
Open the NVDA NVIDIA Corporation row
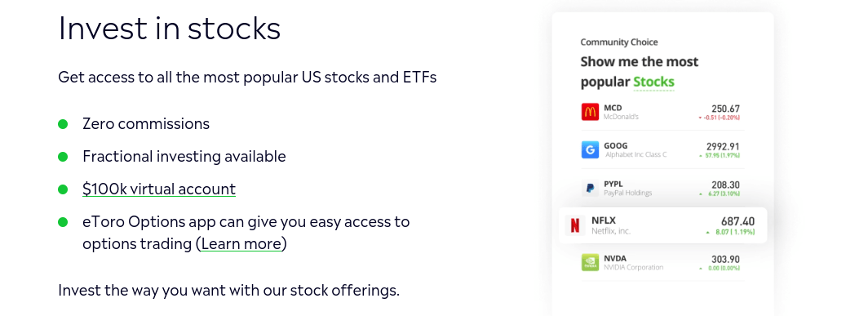point(661,262)
